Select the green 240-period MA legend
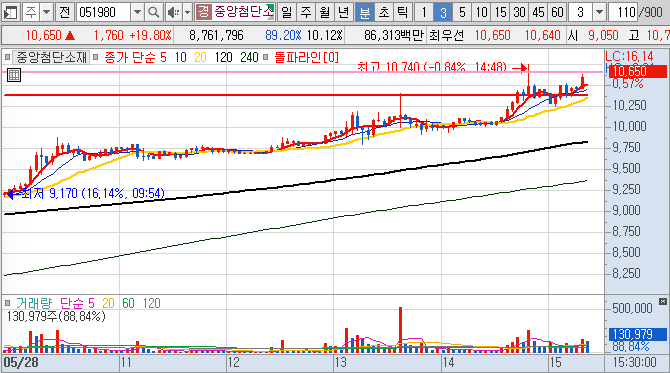The height and width of the screenshot is (373, 670). (249, 57)
